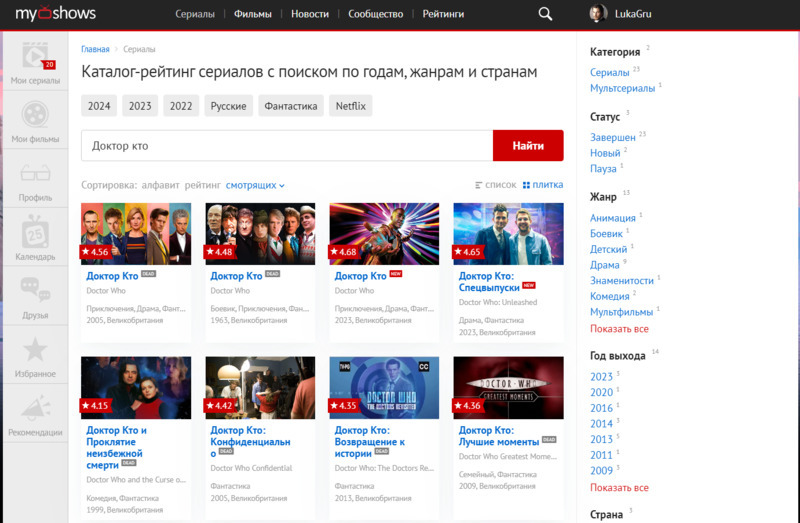Open Доктор Кто: Конфиденциально title link

(250, 442)
